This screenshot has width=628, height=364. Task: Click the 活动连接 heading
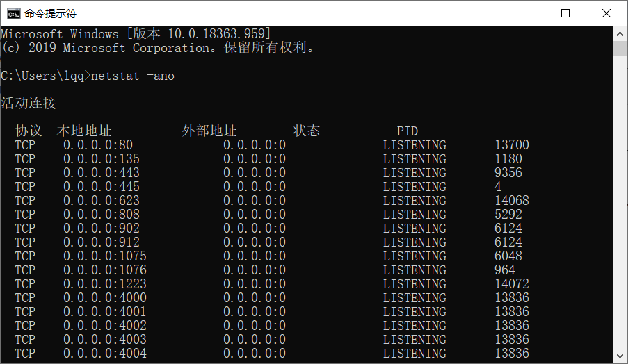29,104
